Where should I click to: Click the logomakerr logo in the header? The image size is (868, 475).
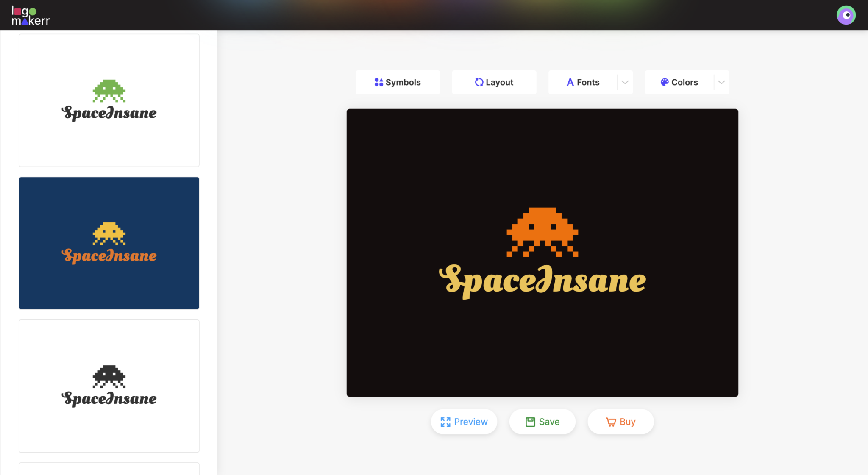(x=30, y=15)
